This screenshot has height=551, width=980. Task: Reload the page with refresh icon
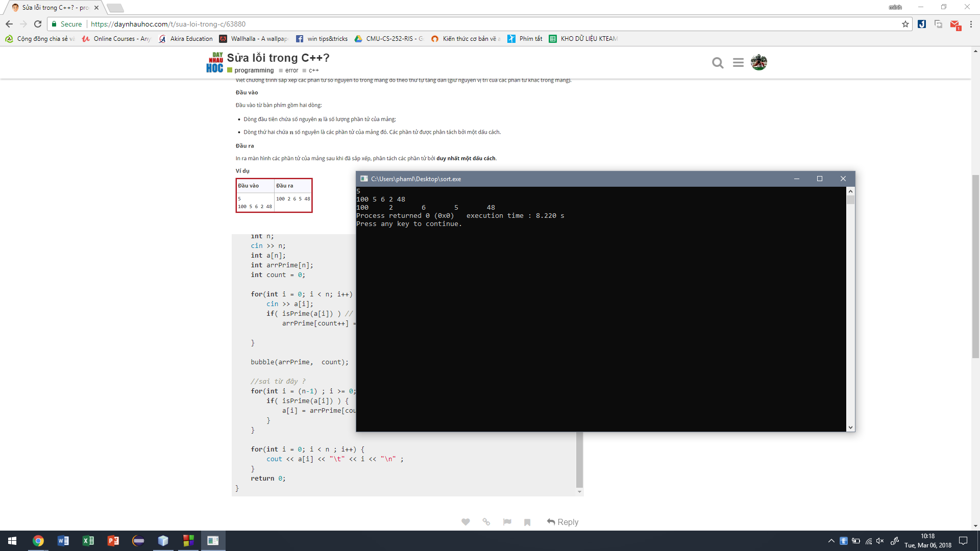(38, 24)
